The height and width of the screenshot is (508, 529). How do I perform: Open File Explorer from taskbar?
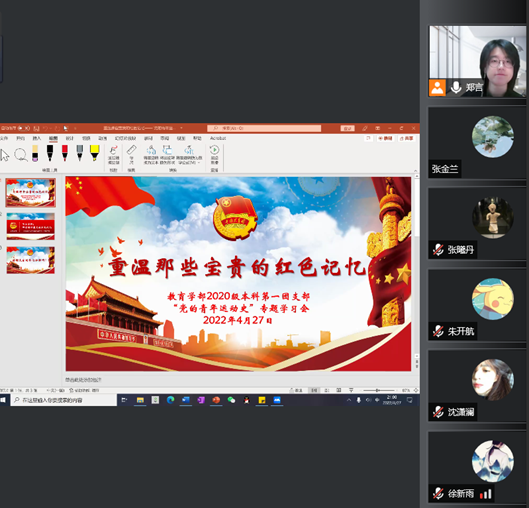140,400
